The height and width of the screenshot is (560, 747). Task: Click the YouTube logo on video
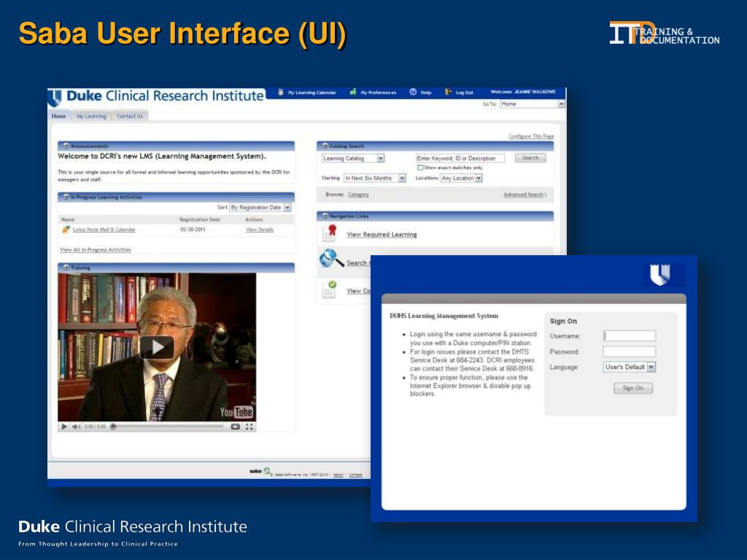(236, 412)
